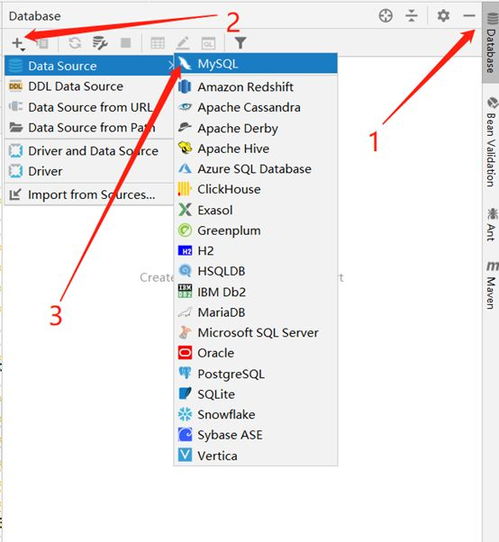The height and width of the screenshot is (542, 499).
Task: Select IBM Db2 data source
Action: [x=256, y=292]
